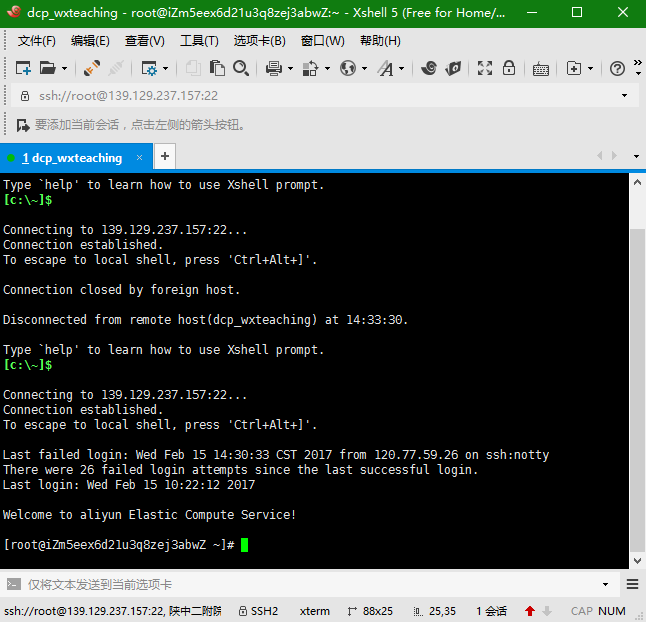
Task: Click the Find magnifier icon in toolbar
Action: pos(241,68)
